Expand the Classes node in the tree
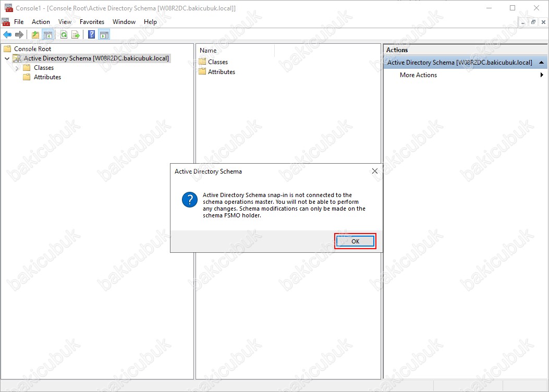The width and height of the screenshot is (549, 392). point(17,68)
